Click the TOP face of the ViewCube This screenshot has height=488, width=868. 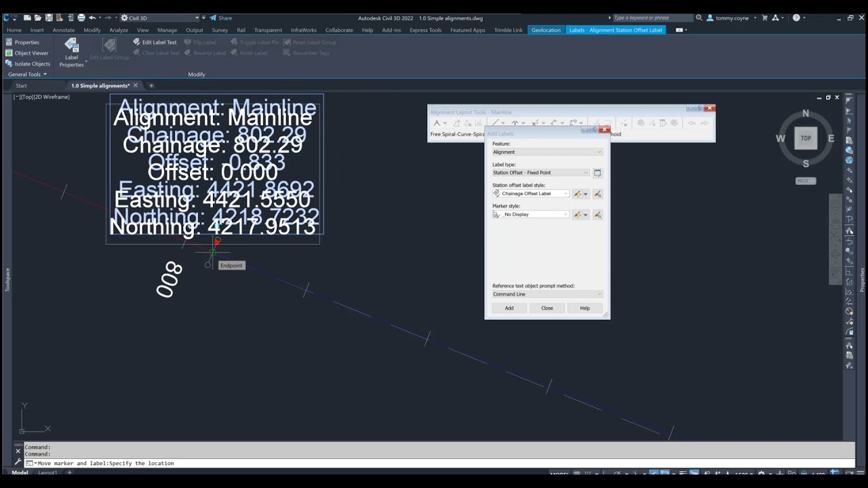(x=806, y=138)
